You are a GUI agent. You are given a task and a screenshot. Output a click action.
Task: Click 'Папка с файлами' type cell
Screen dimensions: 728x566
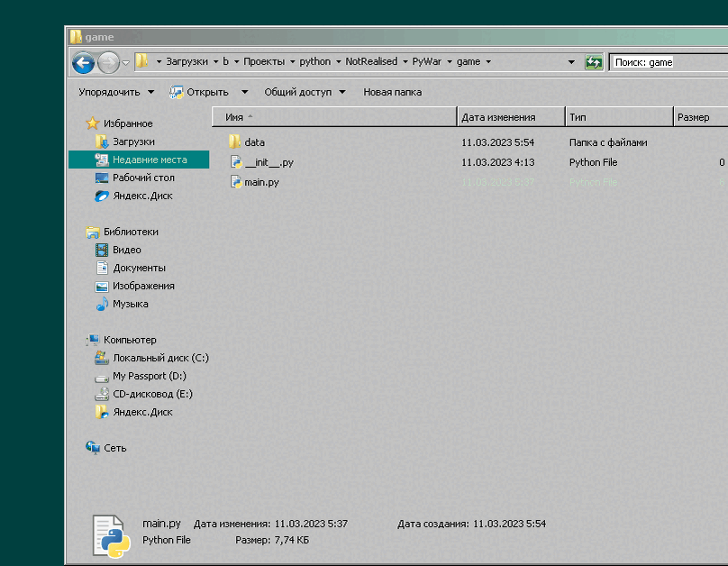[608, 142]
